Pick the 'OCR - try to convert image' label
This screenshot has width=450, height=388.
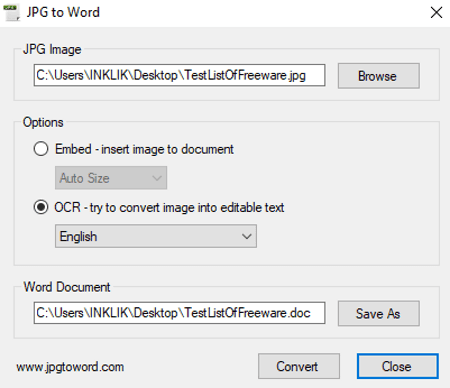click(169, 208)
